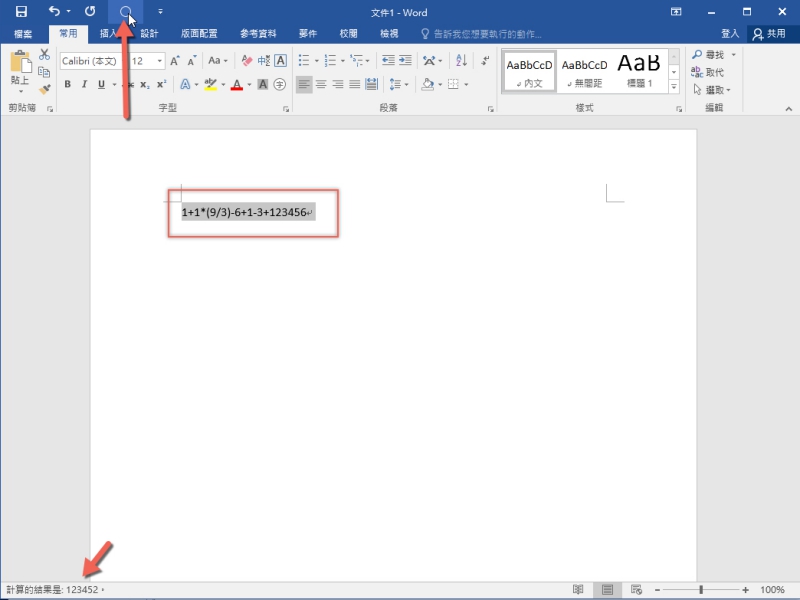Viewport: 800px width, 600px height.
Task: Switch to Read Mode in status bar
Action: point(577,589)
